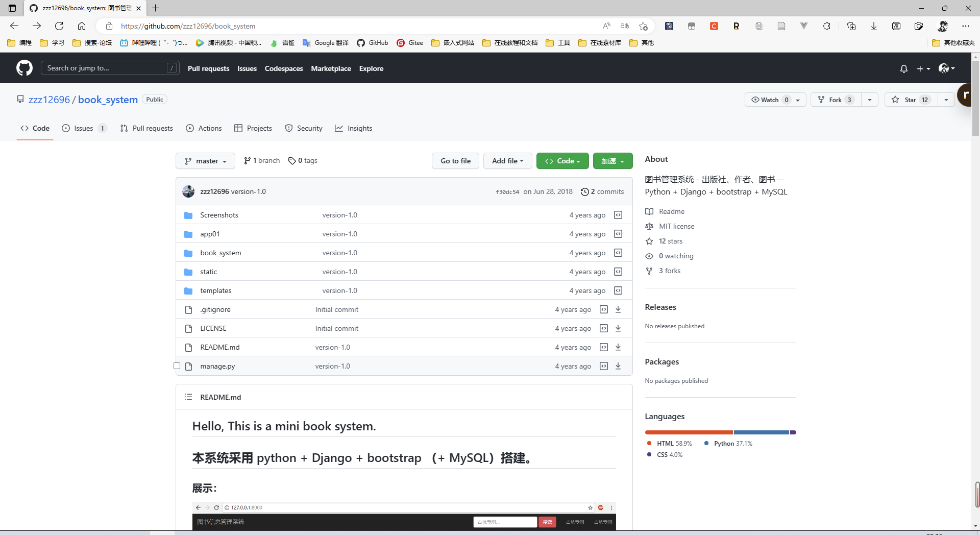980x535 pixels.
Task: Open the f30dc54 commit hash link
Action: tap(507, 192)
